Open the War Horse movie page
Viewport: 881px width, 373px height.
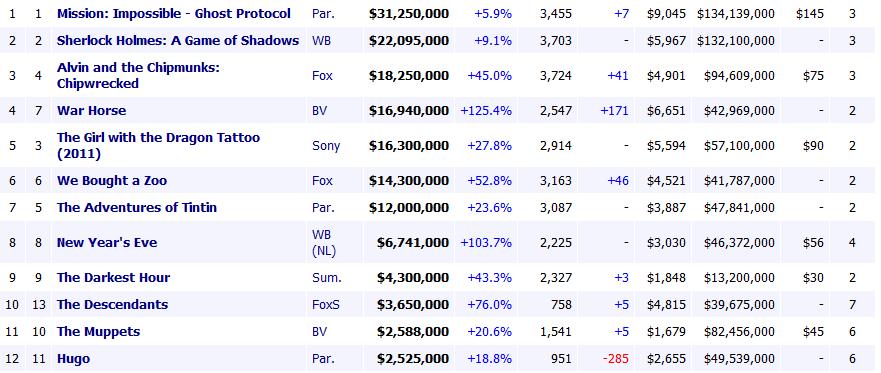(x=91, y=111)
